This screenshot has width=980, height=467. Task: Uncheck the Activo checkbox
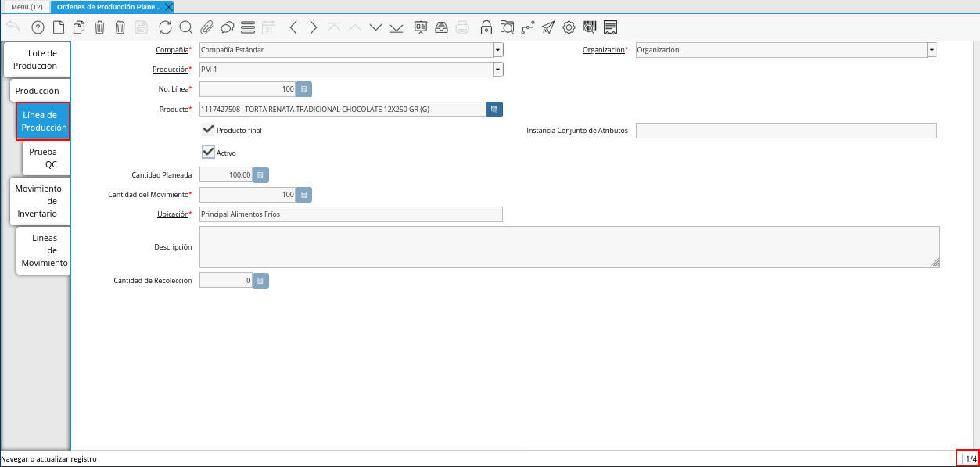[208, 153]
